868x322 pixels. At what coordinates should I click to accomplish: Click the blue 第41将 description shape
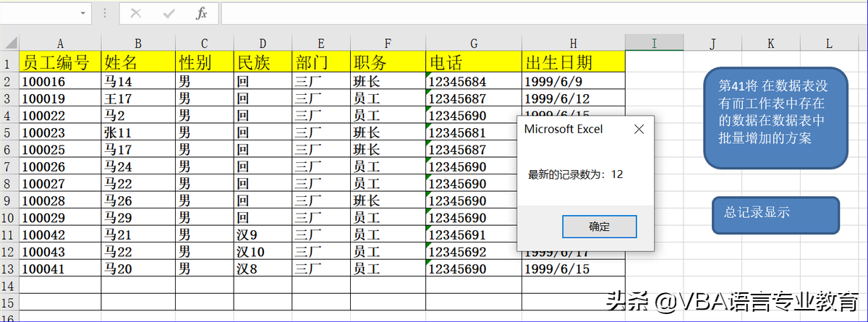point(775,117)
